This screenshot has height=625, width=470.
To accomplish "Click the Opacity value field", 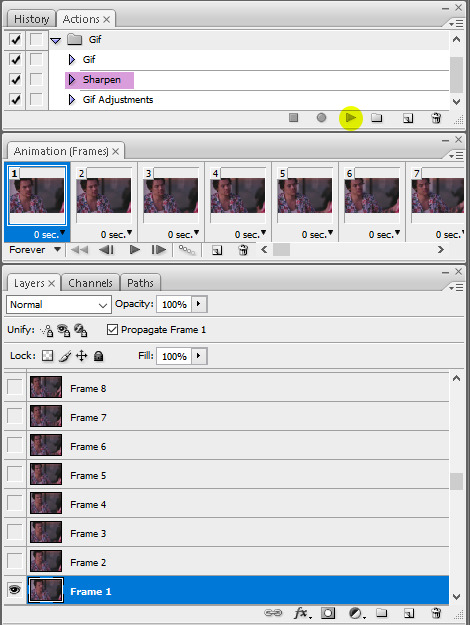I will click(174, 305).
